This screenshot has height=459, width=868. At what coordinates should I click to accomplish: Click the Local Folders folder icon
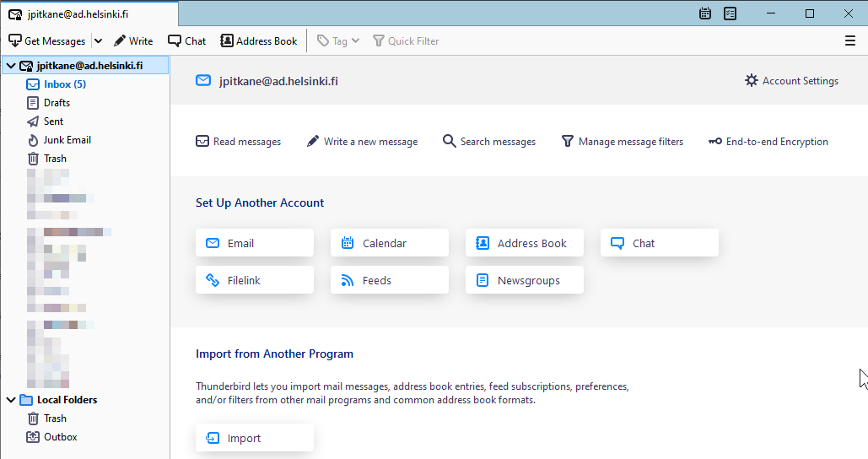(x=26, y=400)
